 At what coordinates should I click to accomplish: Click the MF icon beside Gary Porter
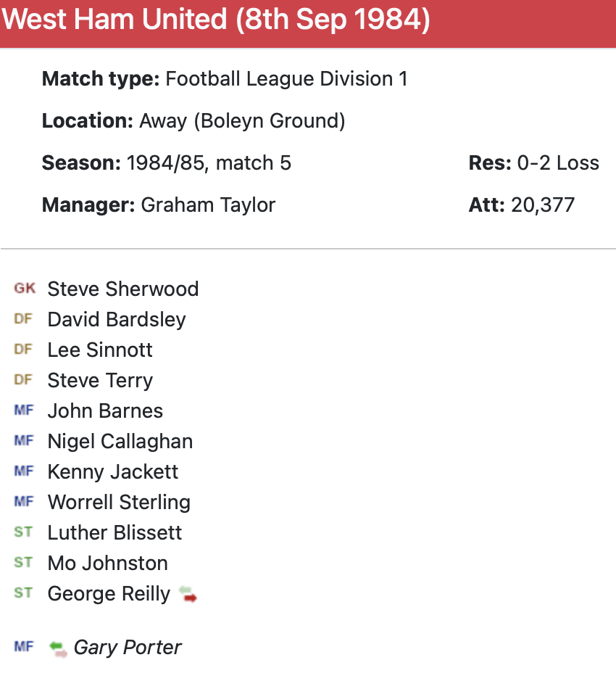(x=24, y=647)
